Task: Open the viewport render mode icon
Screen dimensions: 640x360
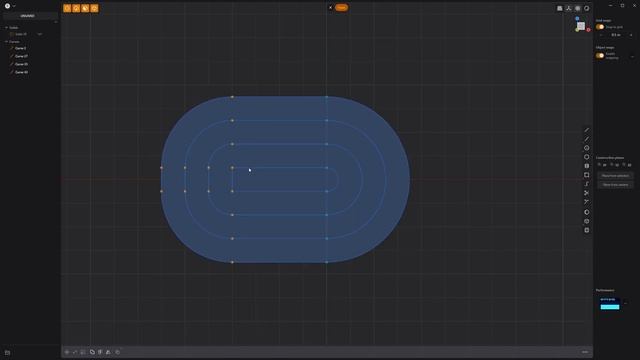Action: click(587, 8)
